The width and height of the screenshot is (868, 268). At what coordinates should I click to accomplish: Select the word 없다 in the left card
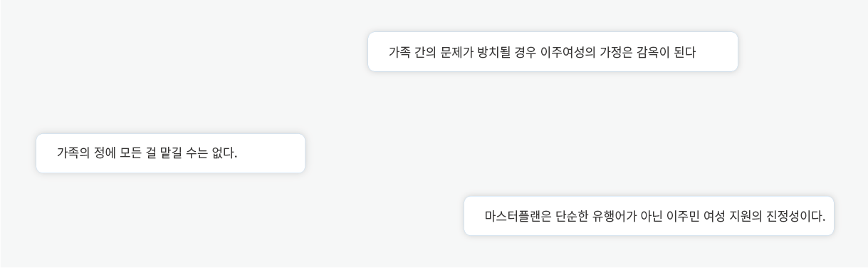tap(224, 153)
